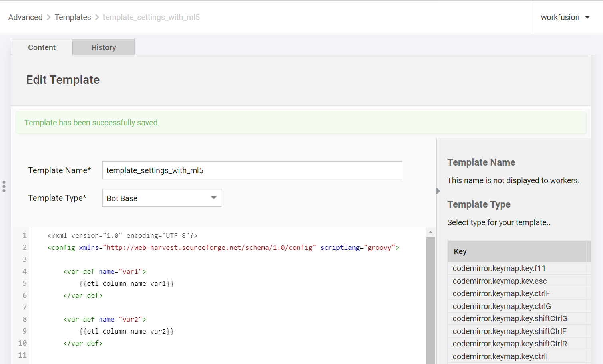Click the var-def name="var2" line
Viewport: 603px width, 364px height.
pos(105,319)
